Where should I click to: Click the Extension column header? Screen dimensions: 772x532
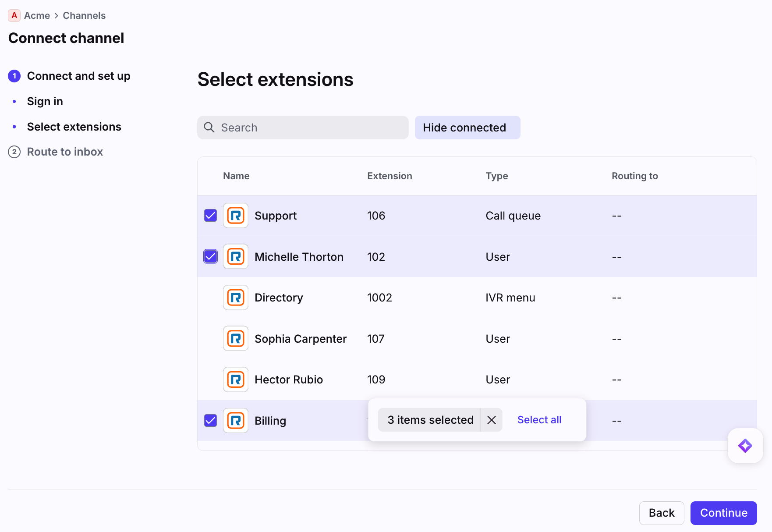click(x=390, y=176)
